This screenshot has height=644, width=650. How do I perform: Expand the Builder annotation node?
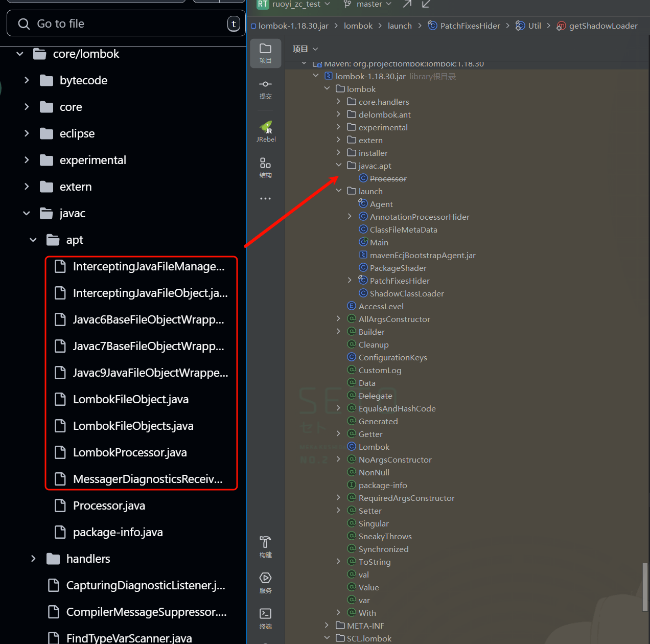(338, 331)
